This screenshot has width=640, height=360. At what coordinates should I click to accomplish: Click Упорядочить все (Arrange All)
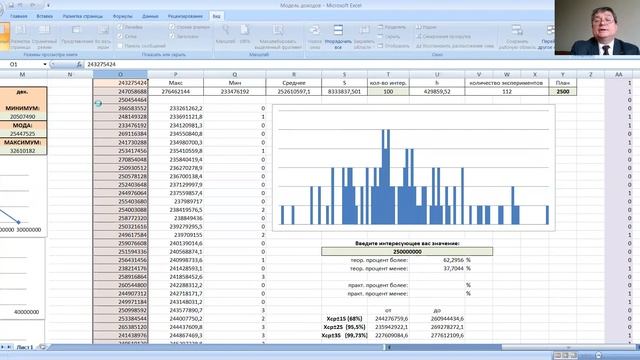pyautogui.click(x=338, y=36)
